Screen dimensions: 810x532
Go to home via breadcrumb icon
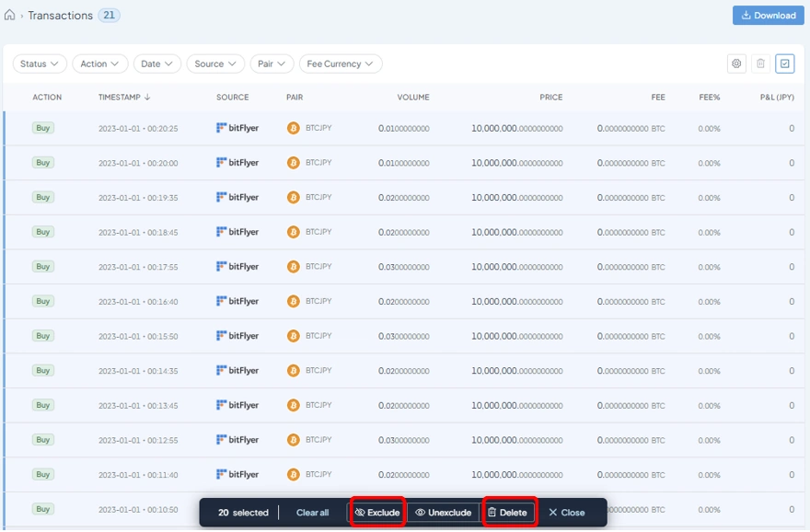pos(9,15)
